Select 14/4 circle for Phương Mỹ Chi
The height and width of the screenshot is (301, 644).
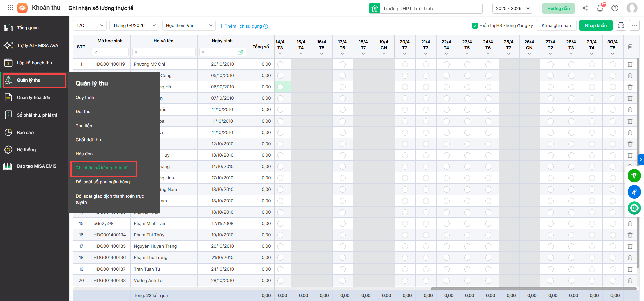coord(280,64)
